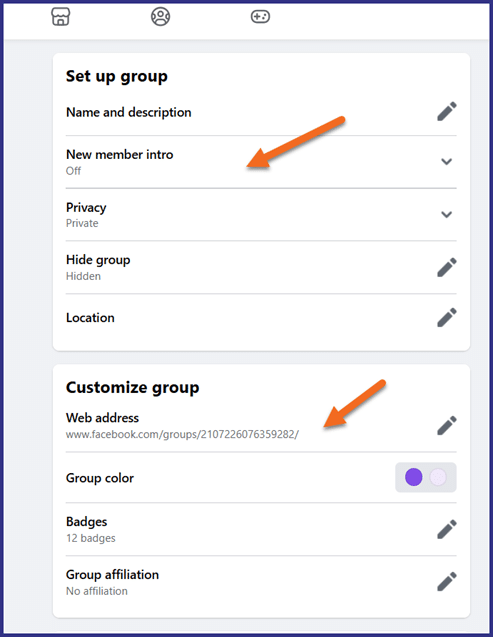Edit Location using pencil icon
The height and width of the screenshot is (637, 493).
click(447, 317)
